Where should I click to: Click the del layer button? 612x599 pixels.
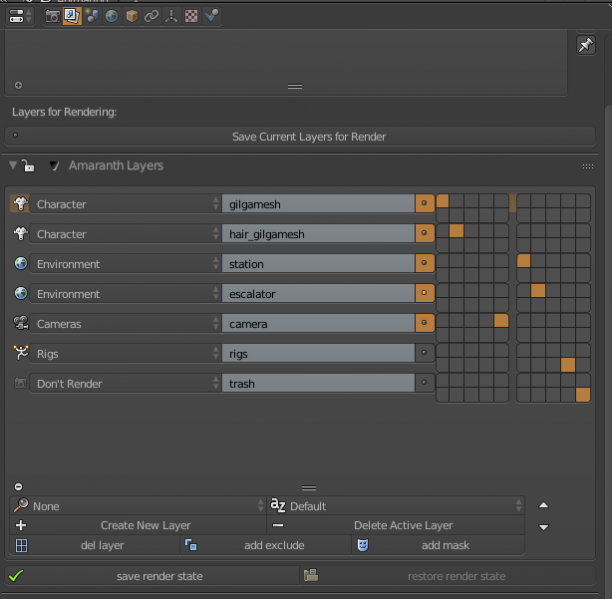[x=94, y=545]
